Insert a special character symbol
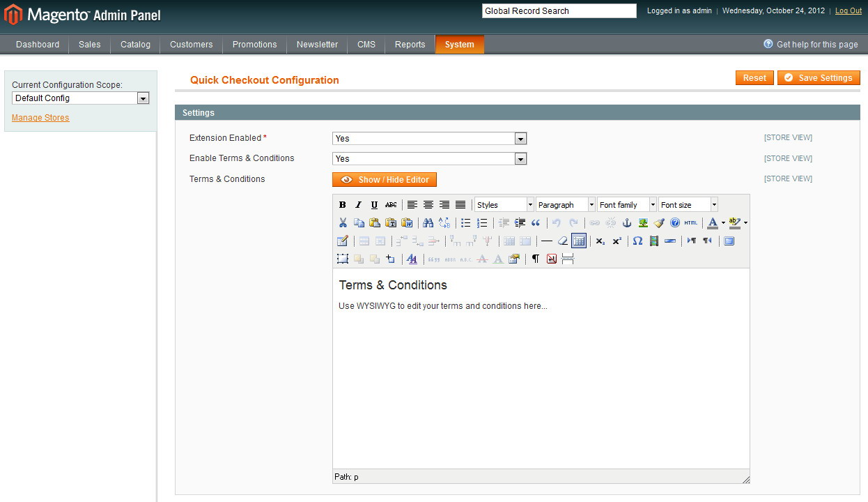This screenshot has width=868, height=502. [637, 241]
